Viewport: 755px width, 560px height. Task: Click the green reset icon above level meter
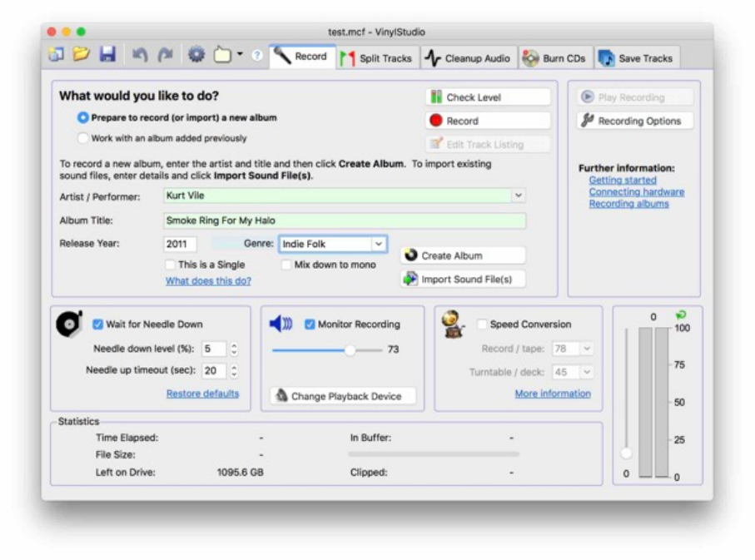681,315
